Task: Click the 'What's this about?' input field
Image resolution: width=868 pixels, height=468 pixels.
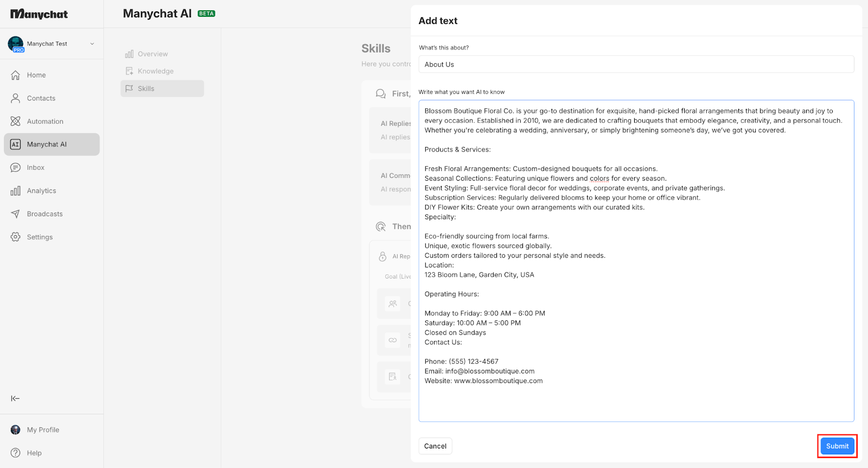Action: coord(636,65)
